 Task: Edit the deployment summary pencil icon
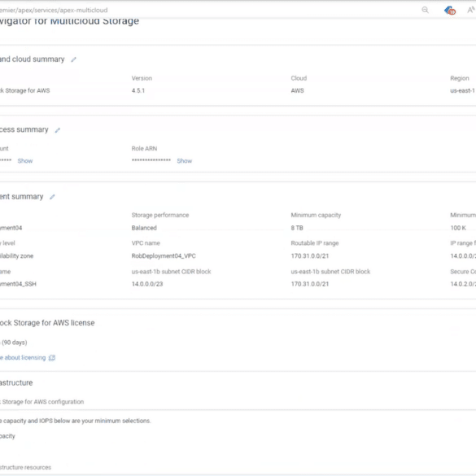click(x=52, y=197)
